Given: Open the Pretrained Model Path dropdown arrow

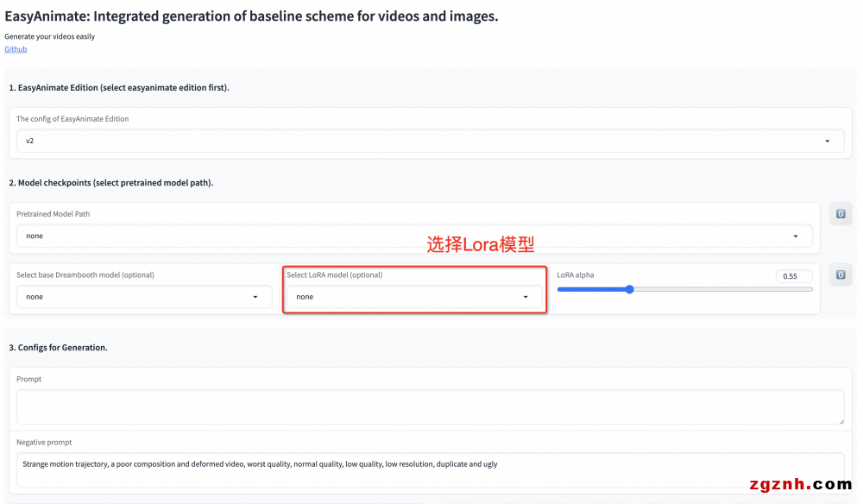Looking at the screenshot, I should point(795,236).
